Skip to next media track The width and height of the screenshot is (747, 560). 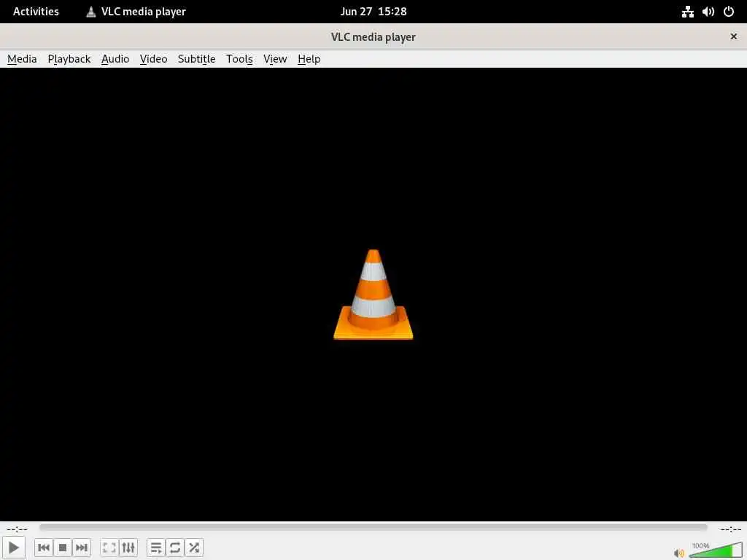tap(82, 548)
